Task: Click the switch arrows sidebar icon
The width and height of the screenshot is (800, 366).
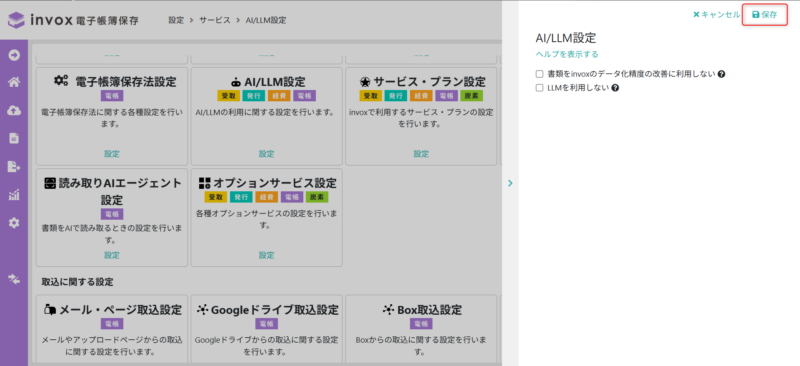Action: [14, 278]
